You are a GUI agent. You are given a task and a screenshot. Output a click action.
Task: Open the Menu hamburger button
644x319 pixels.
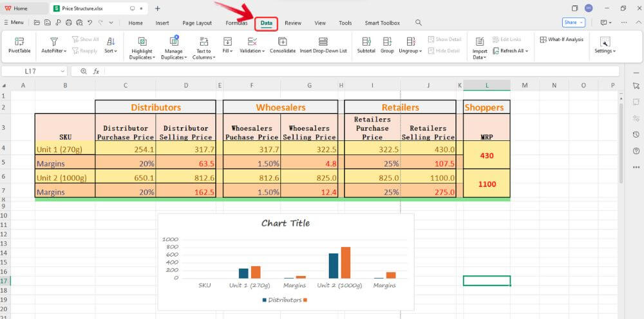click(x=14, y=23)
